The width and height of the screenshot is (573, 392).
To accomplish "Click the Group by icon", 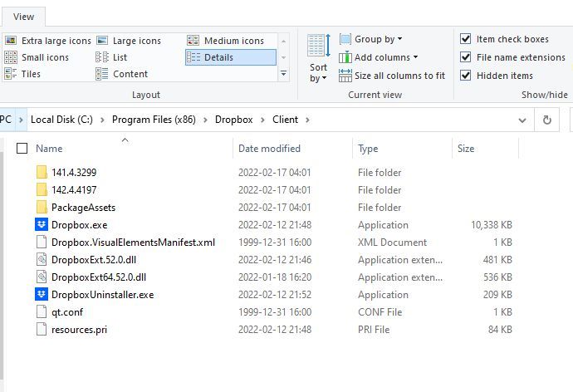I will [x=345, y=39].
